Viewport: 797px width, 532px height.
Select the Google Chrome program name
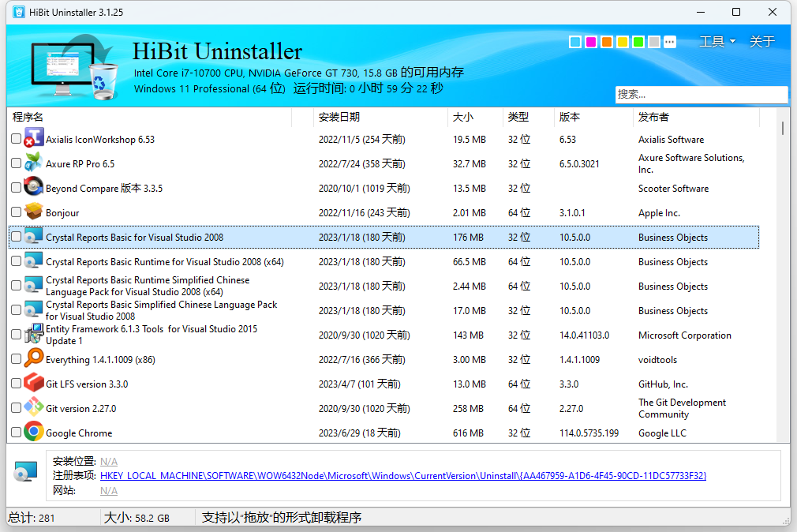click(79, 433)
